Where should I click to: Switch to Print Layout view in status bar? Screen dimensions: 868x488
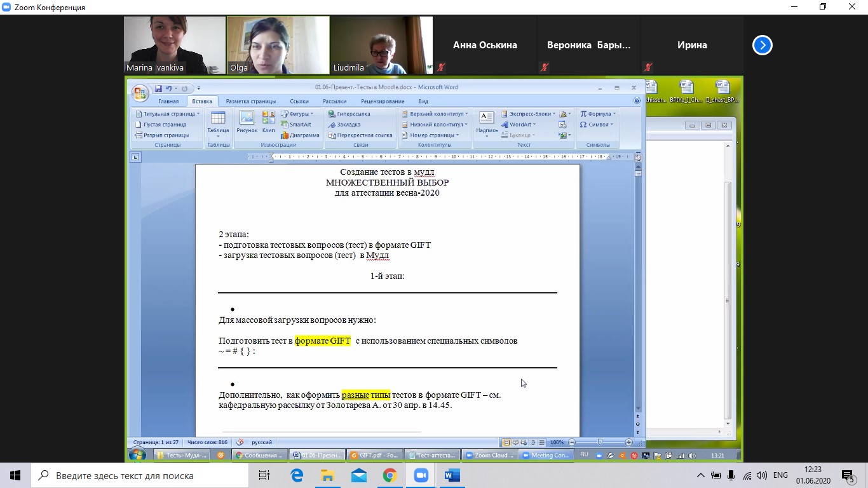[x=506, y=442]
